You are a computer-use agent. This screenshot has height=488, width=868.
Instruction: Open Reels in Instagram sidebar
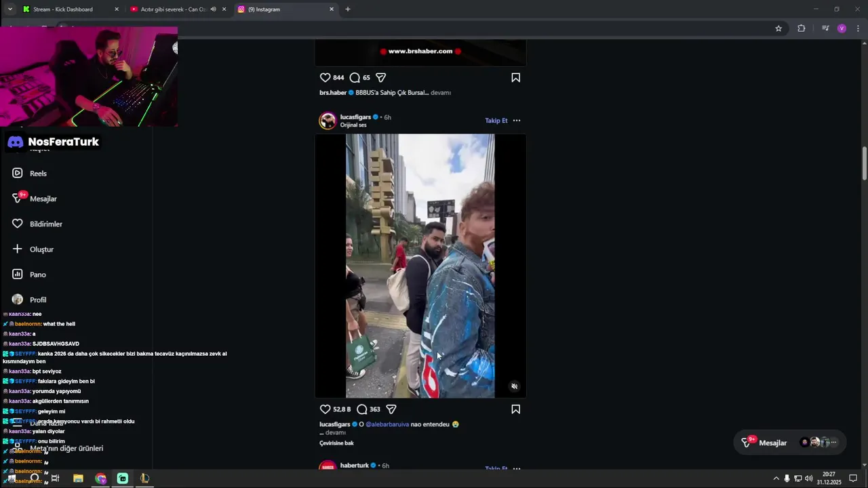point(30,174)
